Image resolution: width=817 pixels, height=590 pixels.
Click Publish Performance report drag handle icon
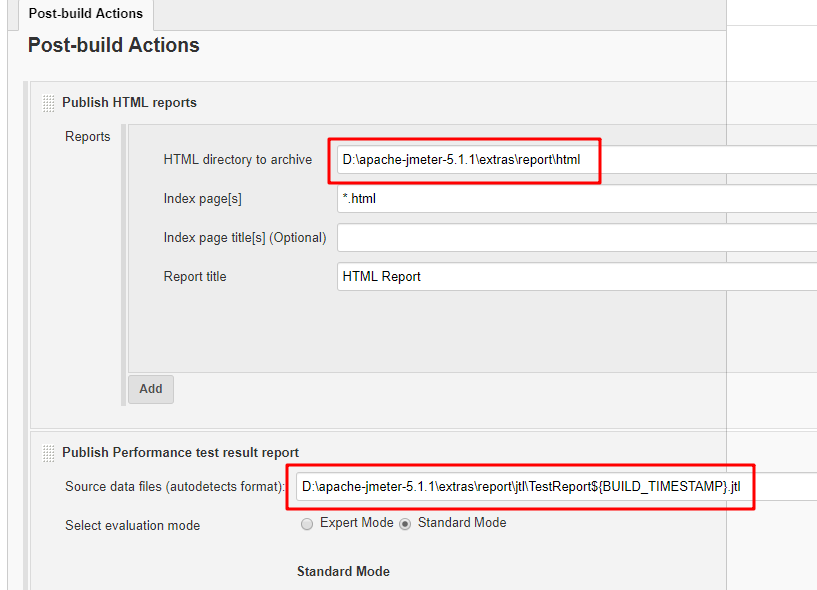click(49, 453)
